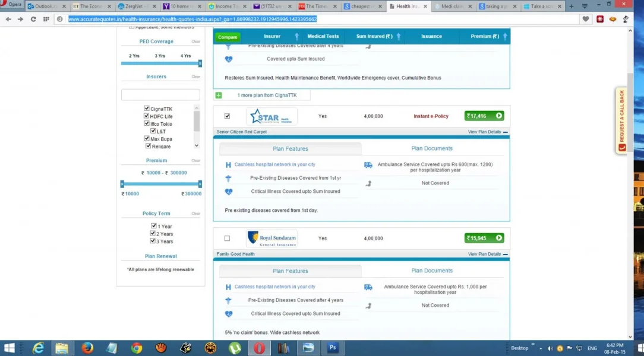644x356 pixels.
Task: Buy Star plan via ₹17,416 button
Action: 484,116
